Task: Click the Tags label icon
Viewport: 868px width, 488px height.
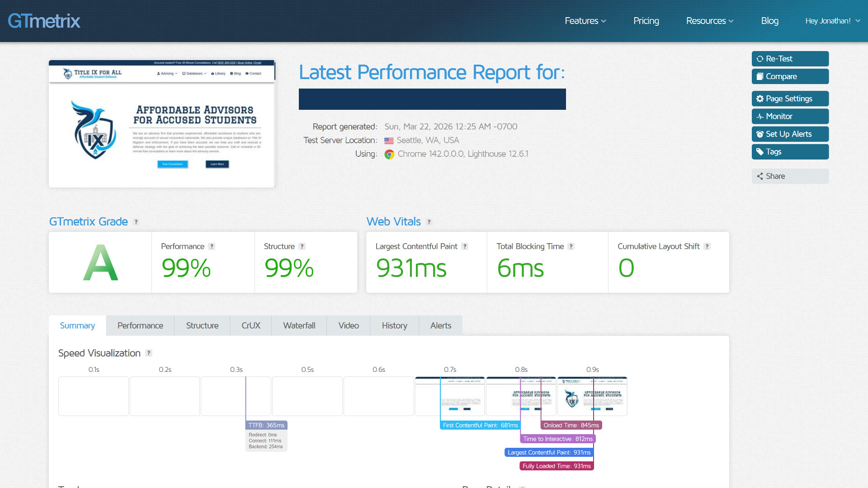Action: point(760,152)
